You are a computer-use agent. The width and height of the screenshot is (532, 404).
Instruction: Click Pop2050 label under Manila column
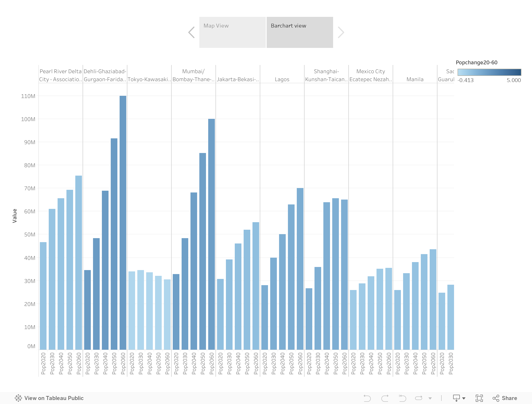pos(424,364)
